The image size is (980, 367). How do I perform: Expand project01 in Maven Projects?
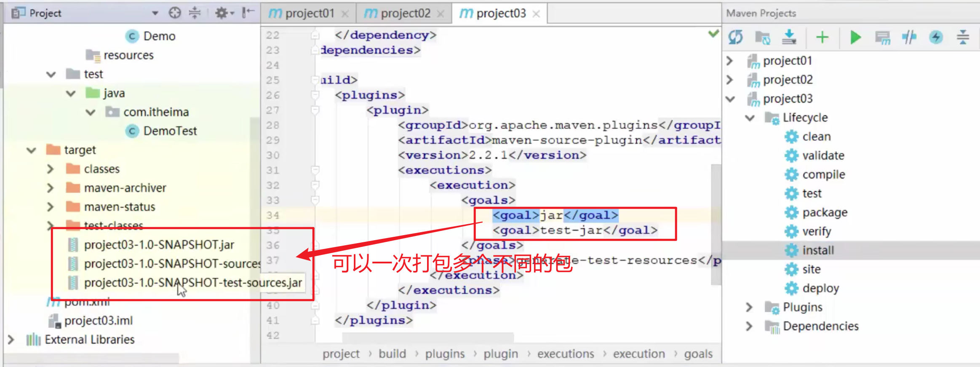coord(730,61)
